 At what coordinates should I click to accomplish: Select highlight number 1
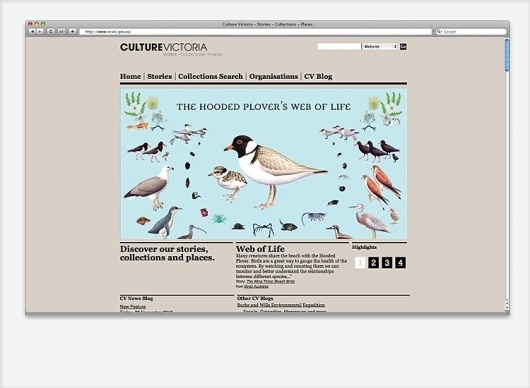pyautogui.click(x=360, y=263)
